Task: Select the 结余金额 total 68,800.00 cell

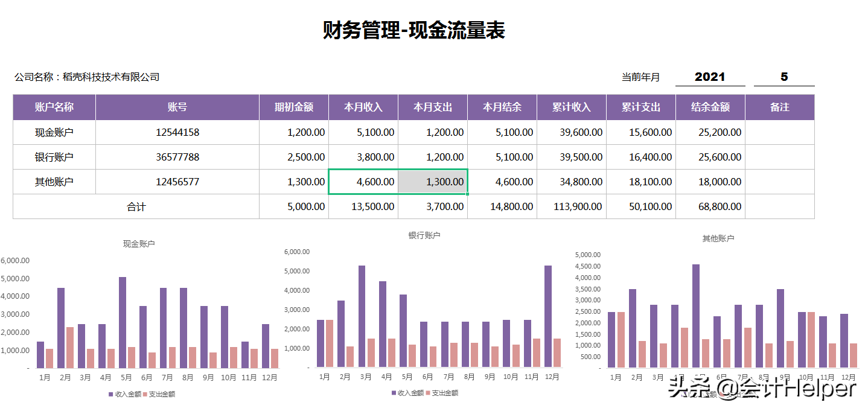Action: coord(710,206)
